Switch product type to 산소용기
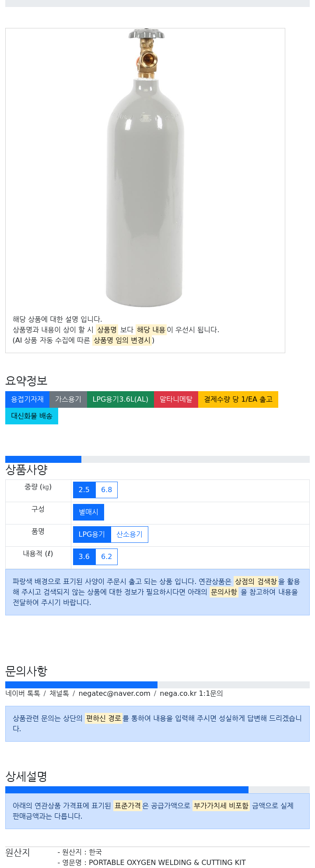This screenshot has width=315, height=868. [129, 535]
